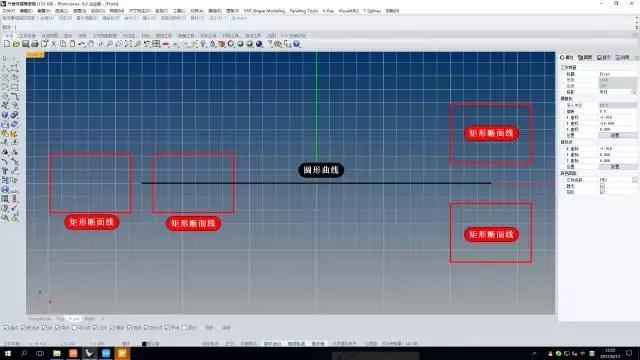Open the Paneling Tools menu
The width and height of the screenshot is (640, 360).
tap(304, 11)
